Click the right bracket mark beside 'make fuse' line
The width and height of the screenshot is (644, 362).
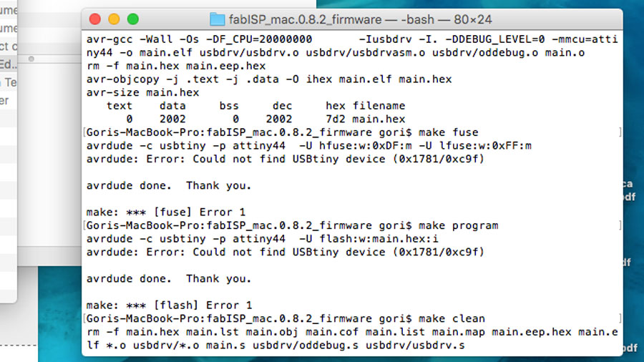[620, 132]
